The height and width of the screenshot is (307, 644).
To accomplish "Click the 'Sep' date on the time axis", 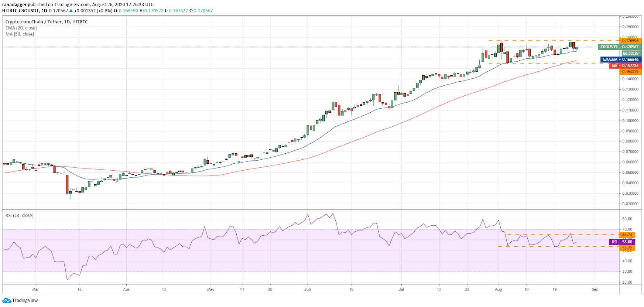I will (595, 290).
